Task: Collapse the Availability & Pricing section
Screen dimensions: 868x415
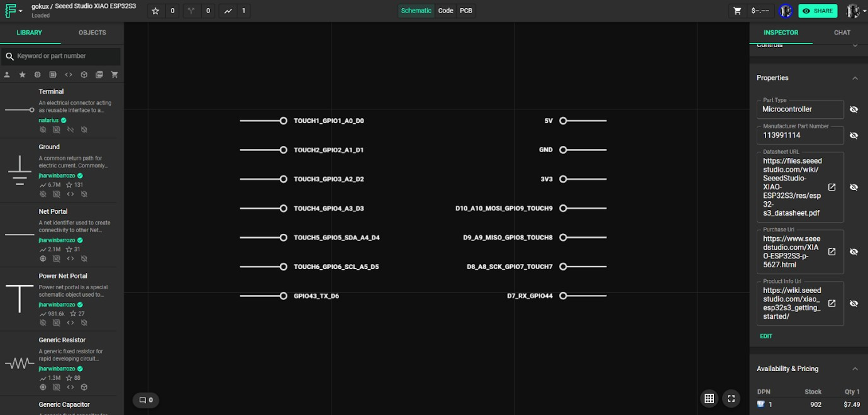Action: (x=855, y=369)
